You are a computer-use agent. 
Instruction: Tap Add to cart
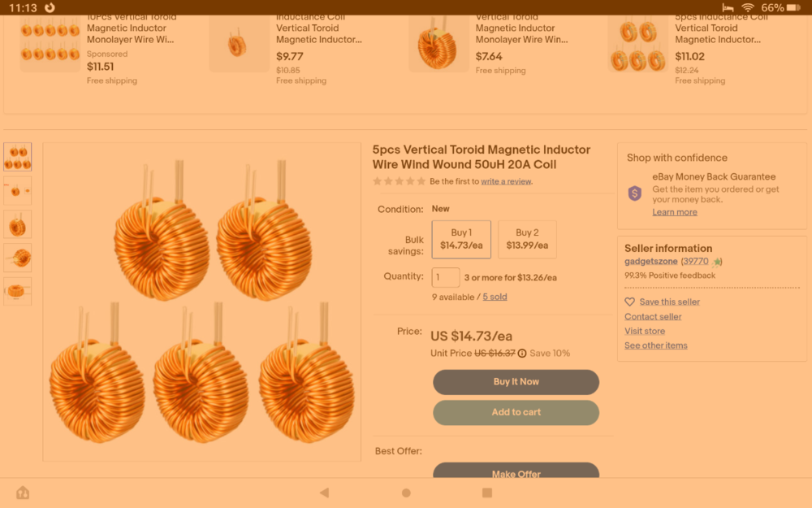[516, 412]
